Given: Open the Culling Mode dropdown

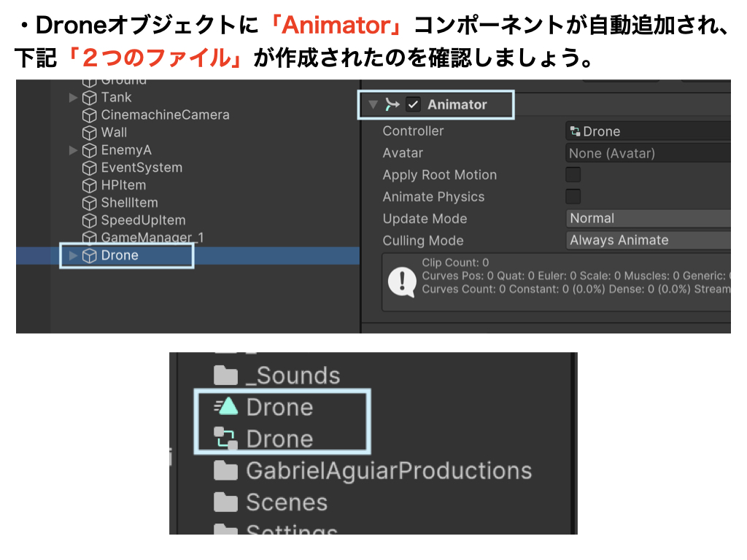Looking at the screenshot, I should [x=648, y=240].
